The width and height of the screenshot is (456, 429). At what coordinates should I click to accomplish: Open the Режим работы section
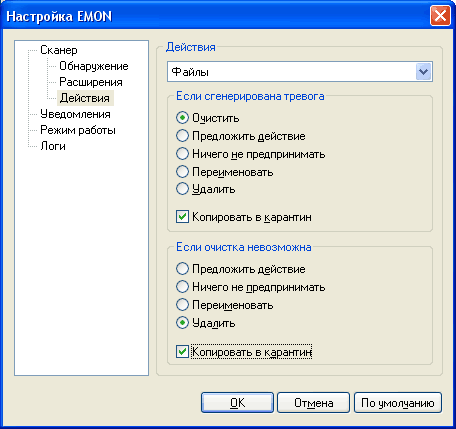coord(78,130)
